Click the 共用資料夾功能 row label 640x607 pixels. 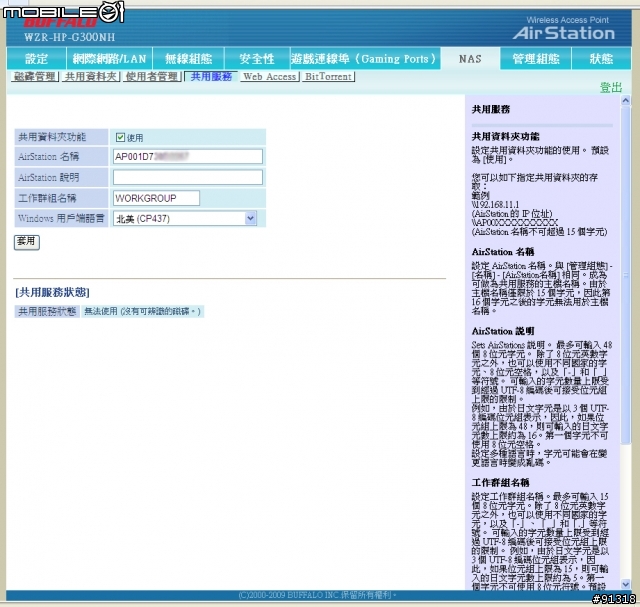[52, 137]
